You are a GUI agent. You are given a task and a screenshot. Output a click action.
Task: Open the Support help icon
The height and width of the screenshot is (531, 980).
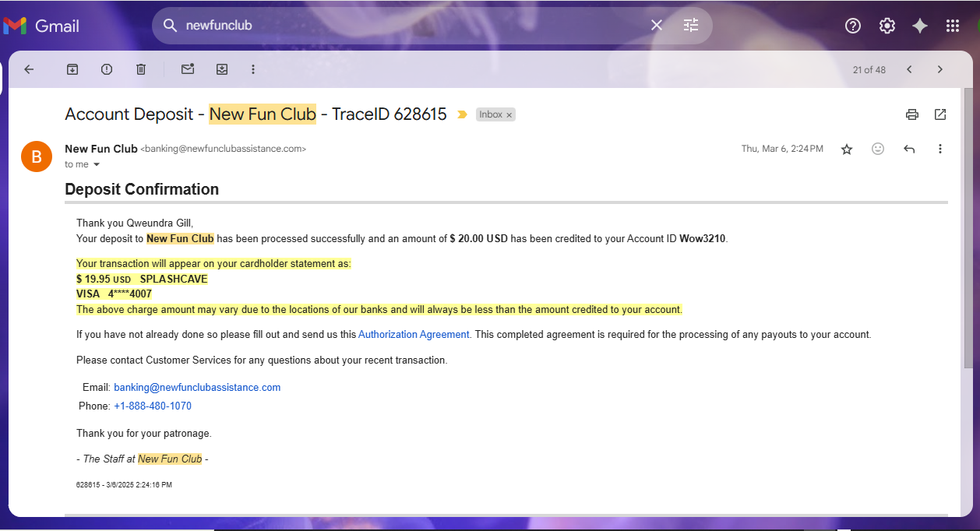click(x=853, y=26)
